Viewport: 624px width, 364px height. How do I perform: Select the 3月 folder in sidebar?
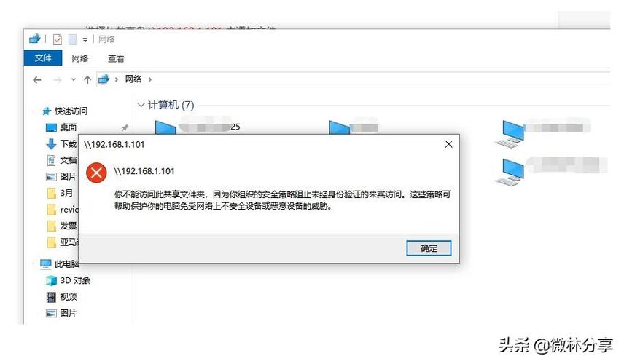(x=66, y=193)
